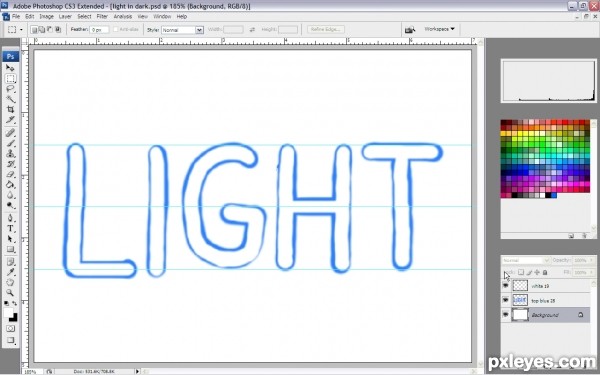Image resolution: width=600 pixels, height=375 pixels.
Task: Toggle lock transparent pixels
Action: [x=521, y=272]
